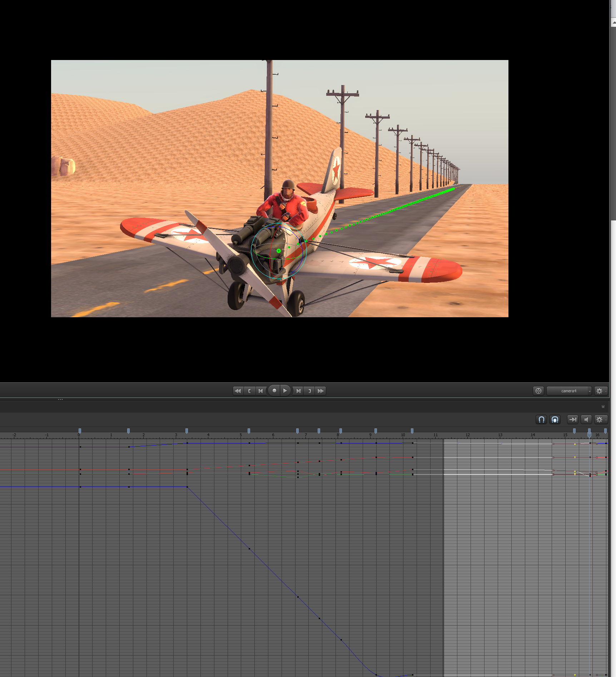Open the camera4 selection dropdown
Image resolution: width=616 pixels, height=677 pixels.
coord(569,390)
